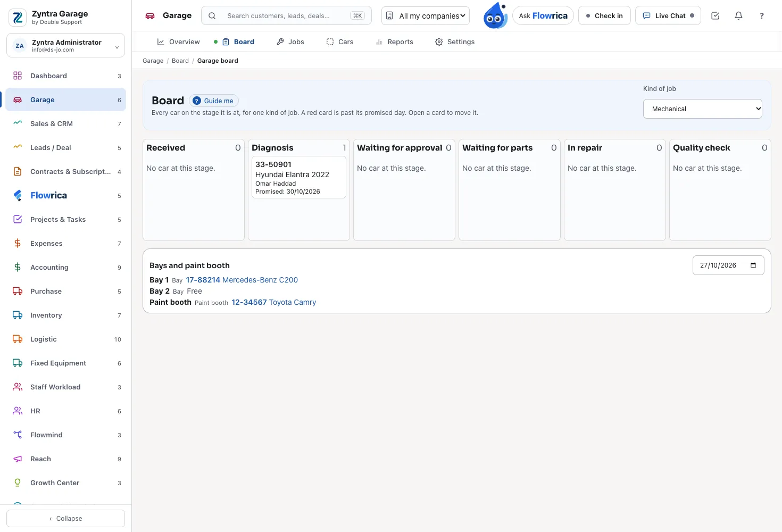Expand the Kind of job Mechanical dropdown

pyautogui.click(x=703, y=109)
